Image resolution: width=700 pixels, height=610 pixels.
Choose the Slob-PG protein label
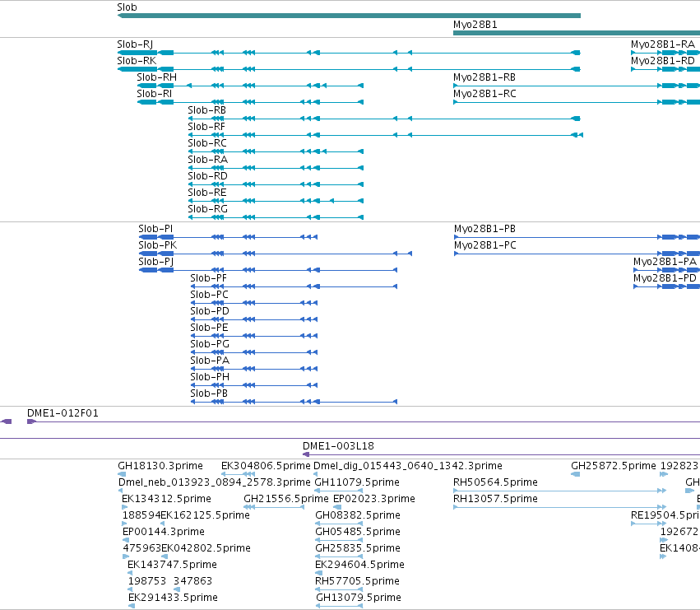[x=210, y=344]
